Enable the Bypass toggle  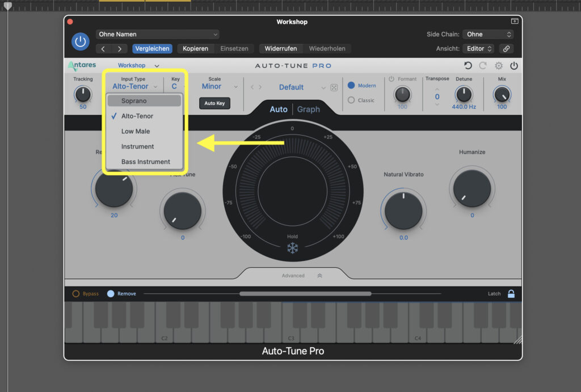point(76,294)
